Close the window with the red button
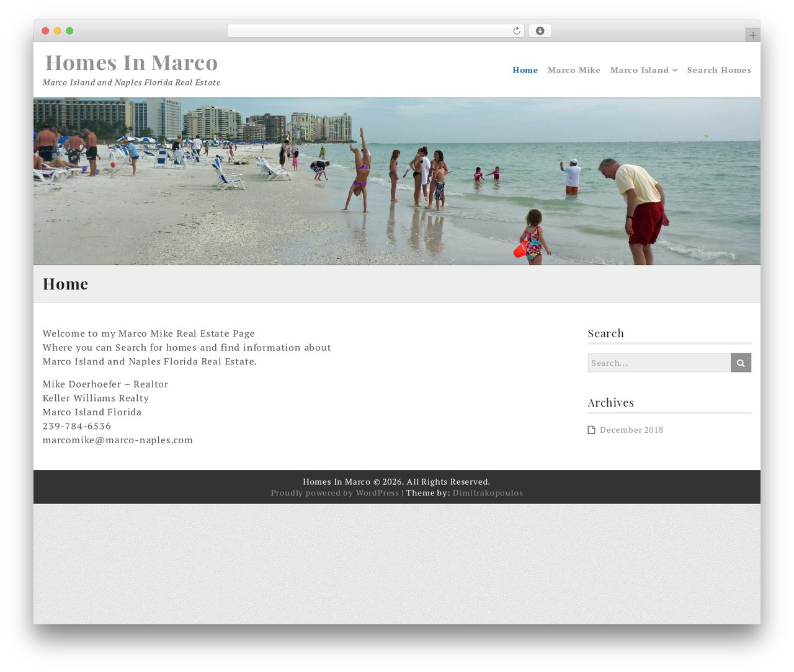794x672 pixels. coord(45,31)
